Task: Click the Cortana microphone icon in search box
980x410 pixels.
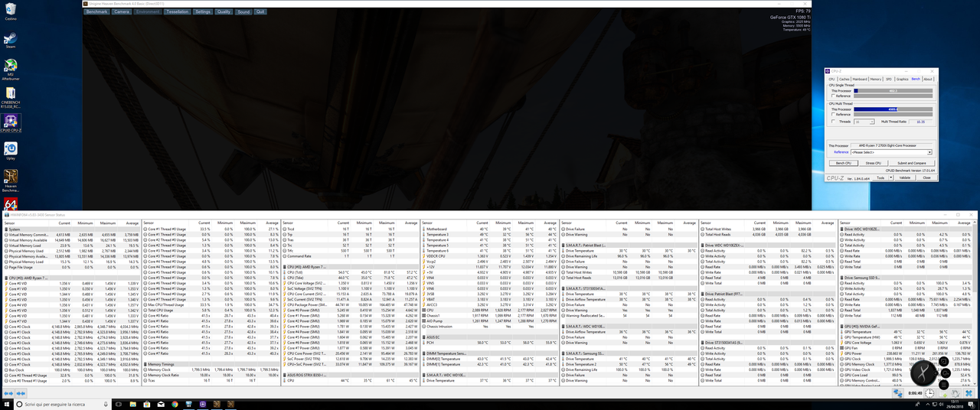Action: click(106, 404)
